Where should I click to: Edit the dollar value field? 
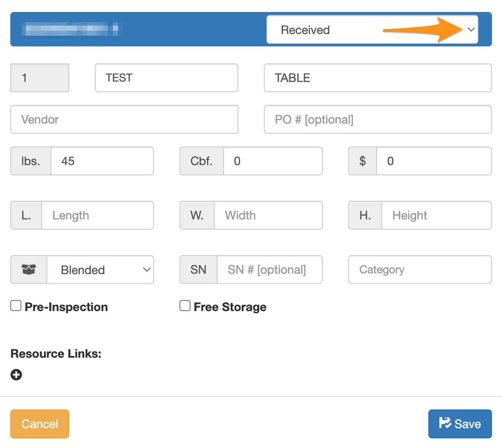[434, 161]
